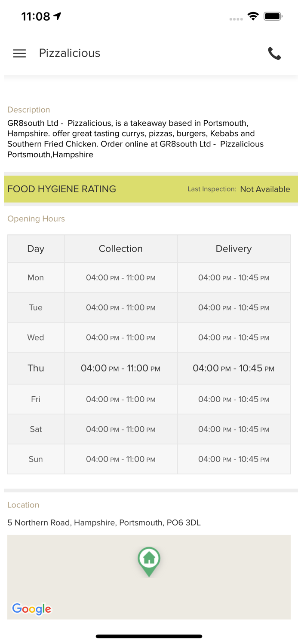
Task: Tap Monday collection hours
Action: click(121, 278)
